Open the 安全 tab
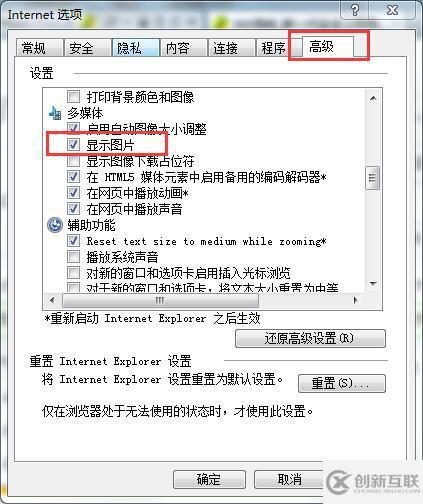Screen dimensions: 423x504 (88, 48)
